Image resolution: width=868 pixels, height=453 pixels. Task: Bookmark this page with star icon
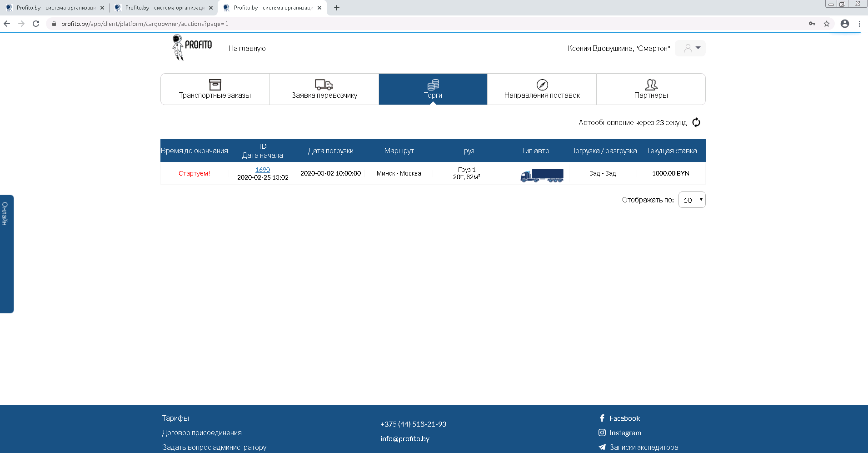coord(827,24)
